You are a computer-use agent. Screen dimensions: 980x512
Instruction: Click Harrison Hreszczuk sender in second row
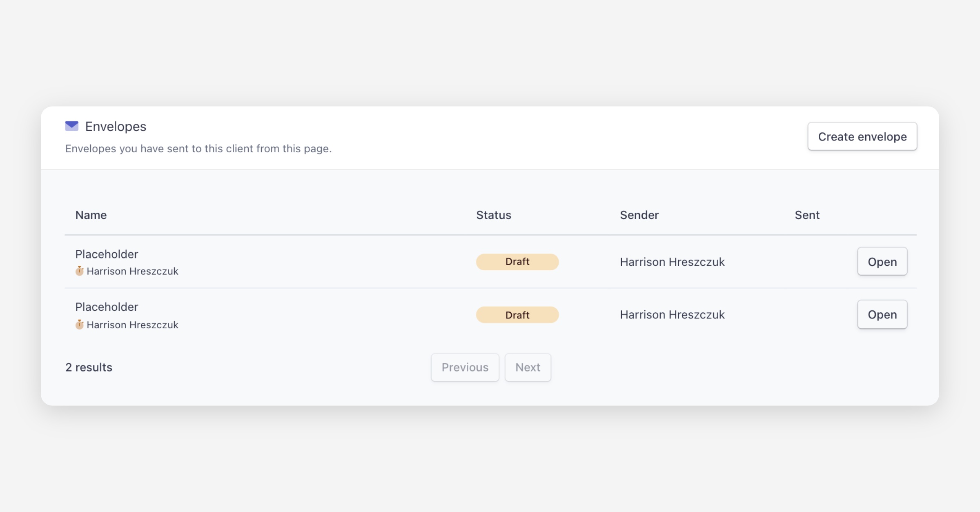672,315
